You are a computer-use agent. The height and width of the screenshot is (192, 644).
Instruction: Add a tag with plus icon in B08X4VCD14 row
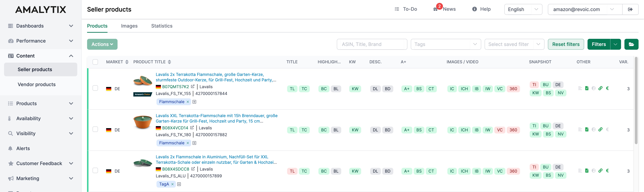pos(194,143)
